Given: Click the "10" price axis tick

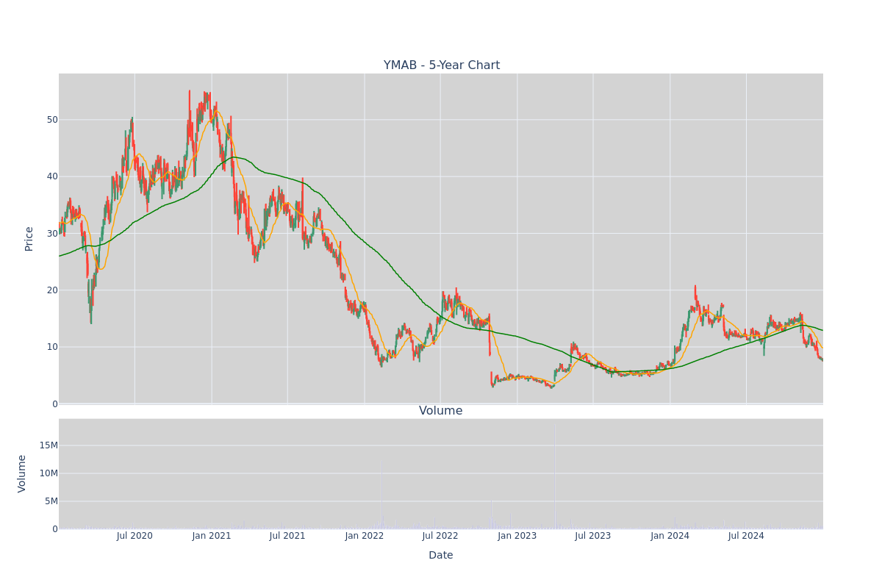Looking at the screenshot, I should 52,347.
